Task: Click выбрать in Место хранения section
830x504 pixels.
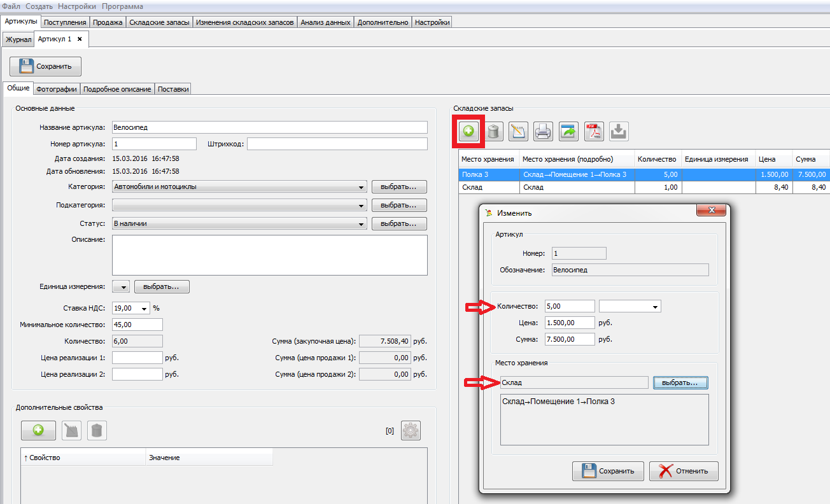Action: coord(680,382)
